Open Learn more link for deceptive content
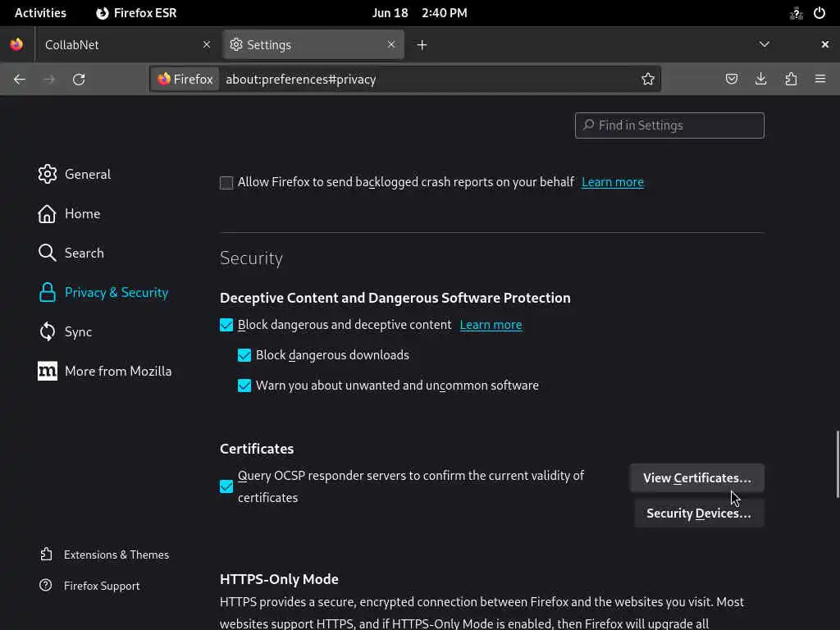Screen dimensions: 840x630 pyautogui.click(x=491, y=325)
